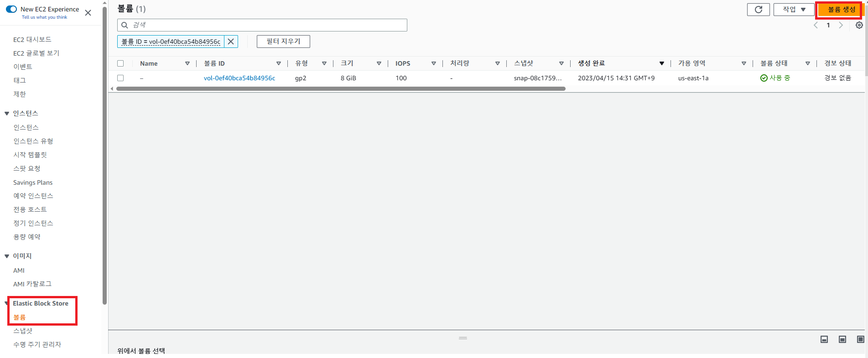868x358 pixels.
Task: Open AMI in the sidebar
Action: [x=19, y=270]
